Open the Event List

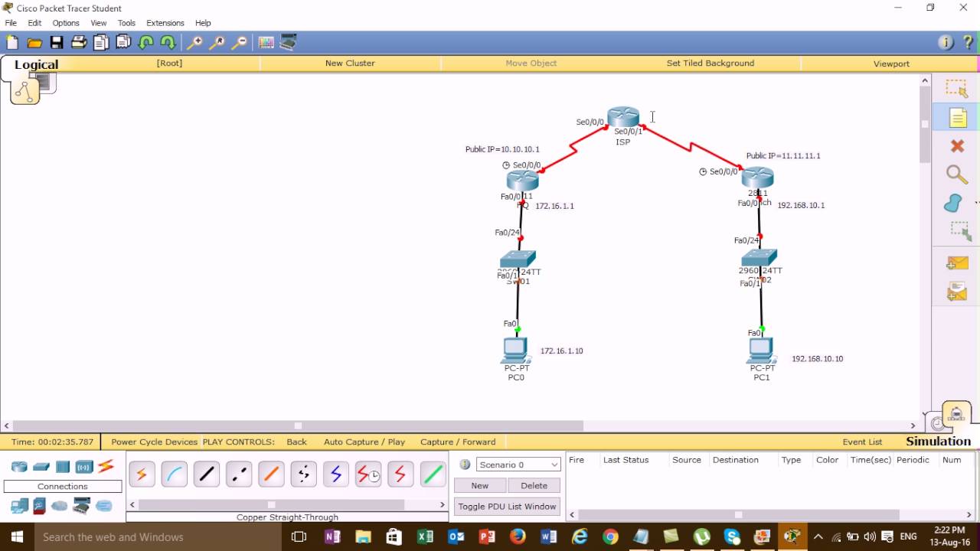[x=862, y=442]
